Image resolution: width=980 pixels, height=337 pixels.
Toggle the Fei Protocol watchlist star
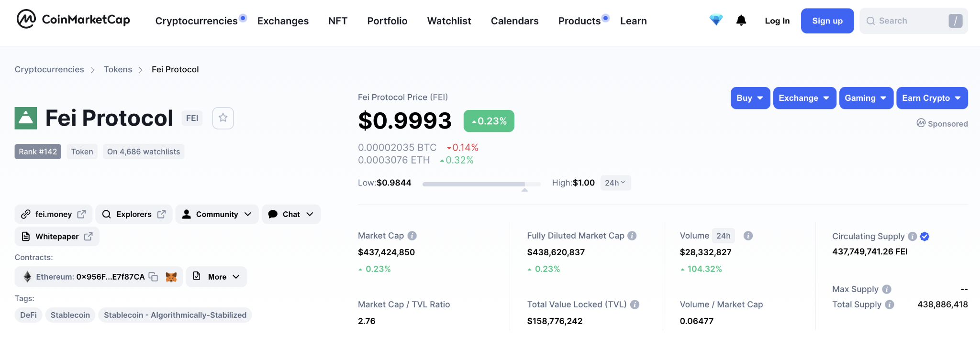coord(223,118)
